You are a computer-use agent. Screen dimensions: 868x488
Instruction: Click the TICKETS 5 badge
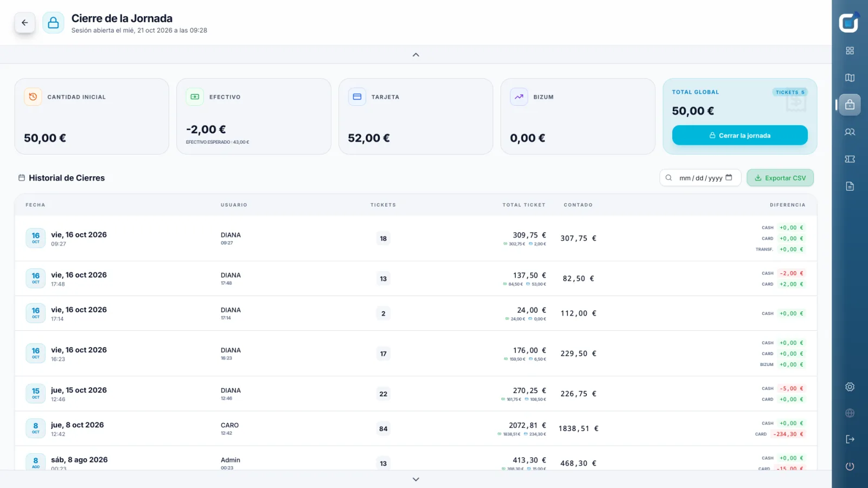(x=790, y=92)
